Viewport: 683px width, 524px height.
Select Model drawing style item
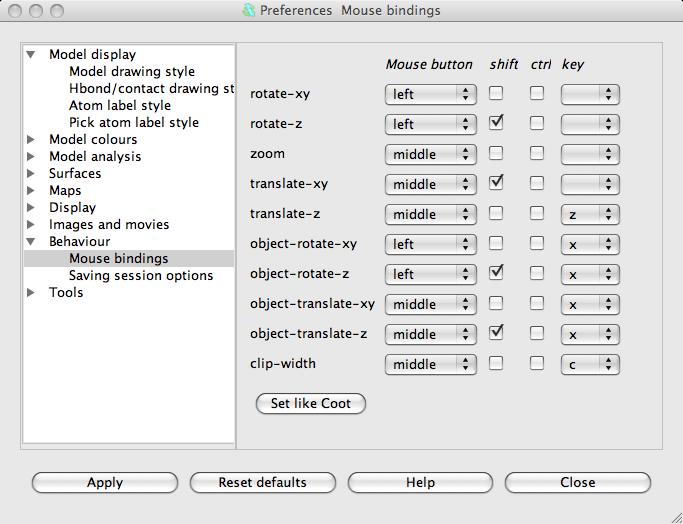pos(132,72)
